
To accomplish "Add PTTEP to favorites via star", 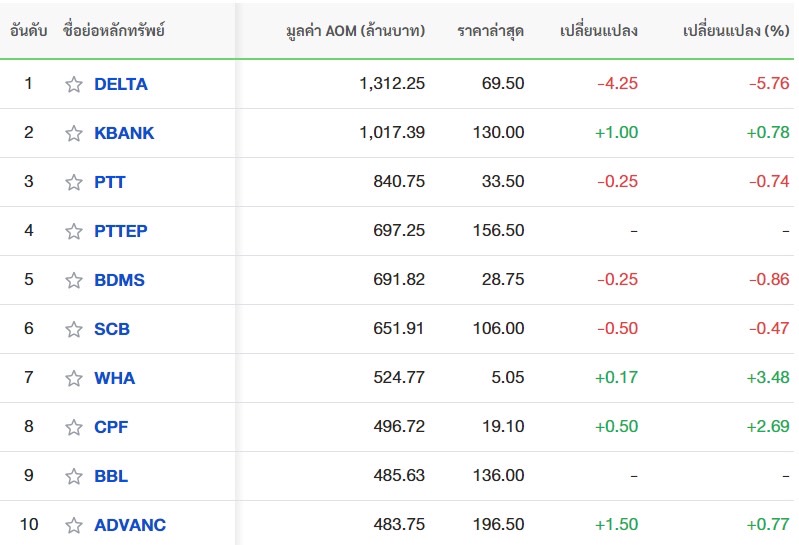I will coord(74,231).
